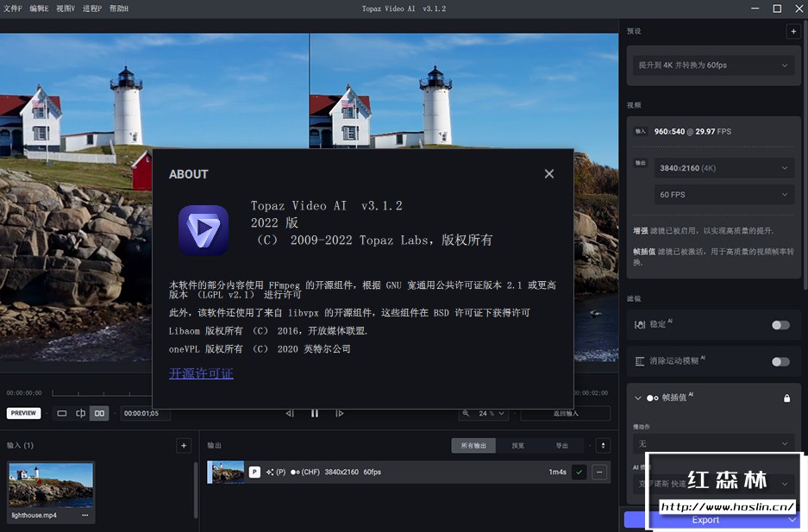The height and width of the screenshot is (532, 808).
Task: Open the 编辑E edit menu
Action: point(39,9)
